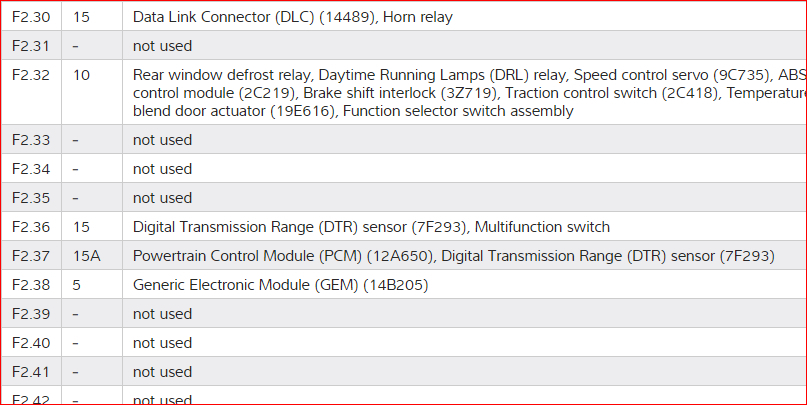This screenshot has height=405, width=807.
Task: Select the F2.41 fuse label
Action: coord(30,372)
